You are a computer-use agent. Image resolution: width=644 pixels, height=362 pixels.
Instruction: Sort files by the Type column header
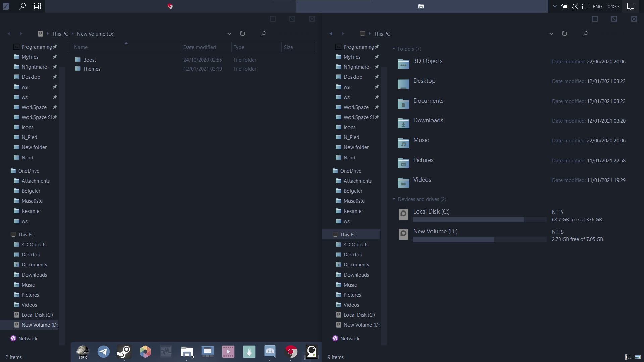(x=239, y=47)
